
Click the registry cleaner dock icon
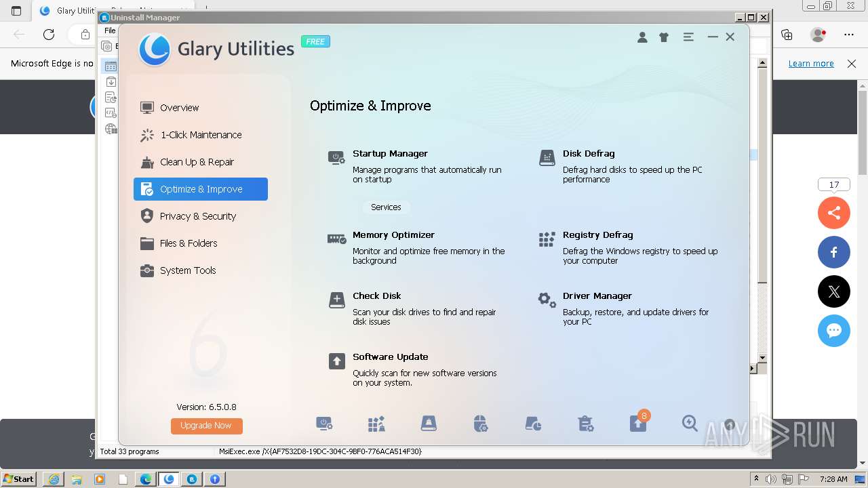pos(376,424)
